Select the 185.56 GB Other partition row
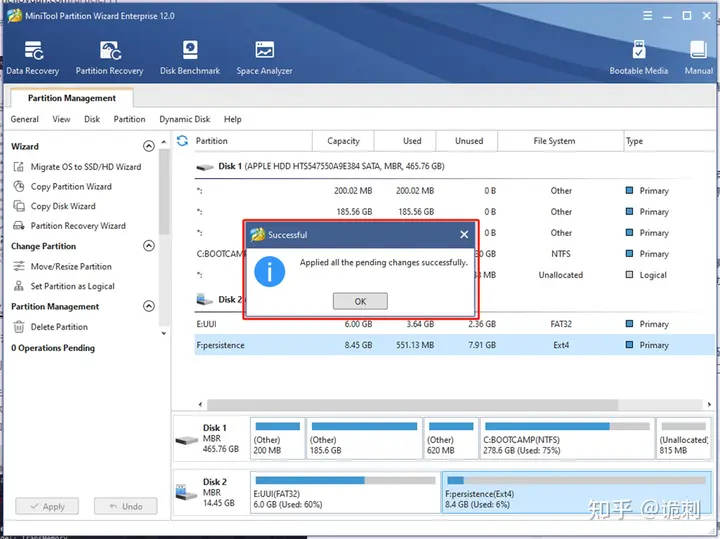720x539 pixels. tap(455, 212)
